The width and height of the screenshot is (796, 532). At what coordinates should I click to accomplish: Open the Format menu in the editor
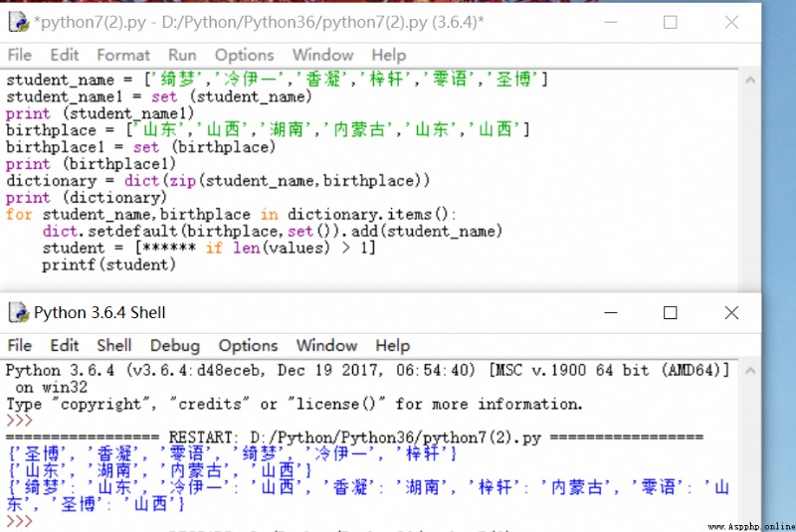[x=123, y=55]
